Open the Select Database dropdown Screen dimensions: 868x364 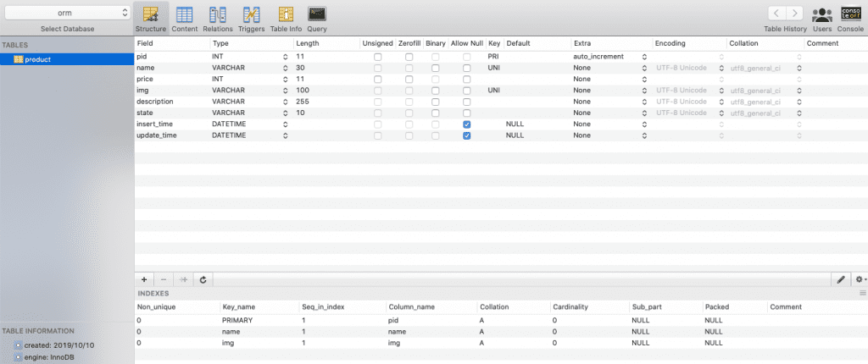(67, 13)
